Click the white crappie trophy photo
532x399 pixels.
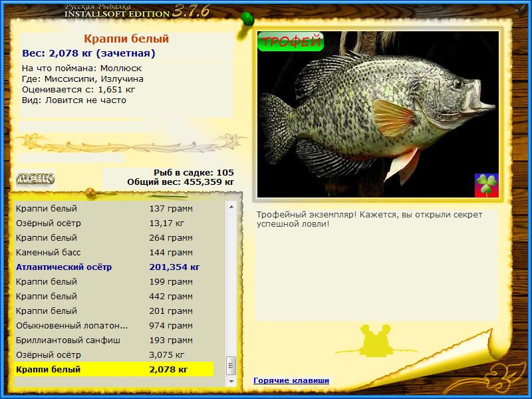[x=378, y=114]
